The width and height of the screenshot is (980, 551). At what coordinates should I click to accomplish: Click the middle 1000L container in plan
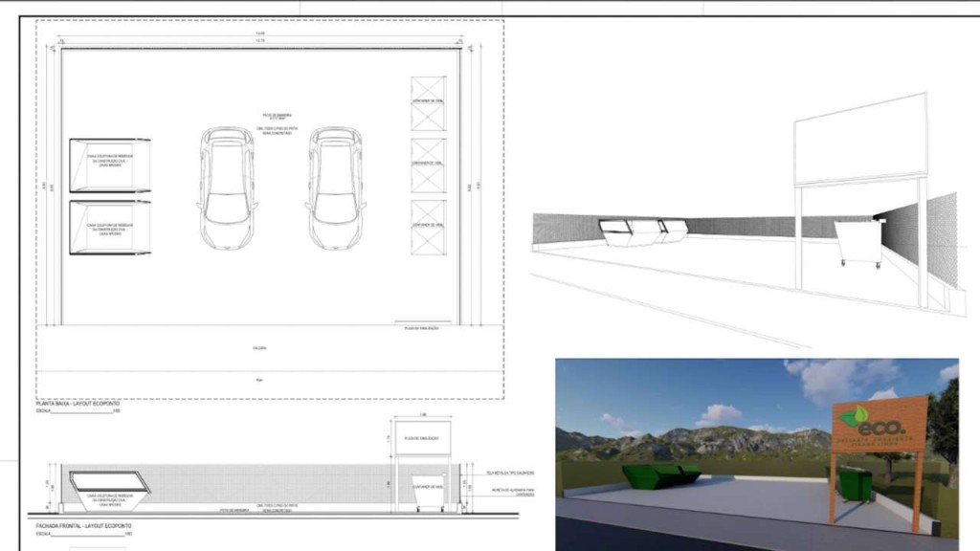tap(428, 165)
